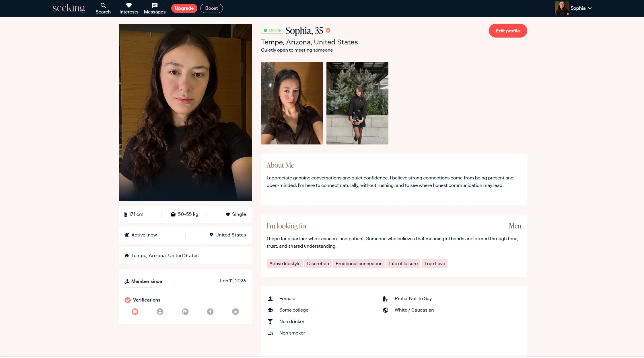This screenshot has width=644, height=358.
Task: Click the Boost button
Action: [x=211, y=8]
